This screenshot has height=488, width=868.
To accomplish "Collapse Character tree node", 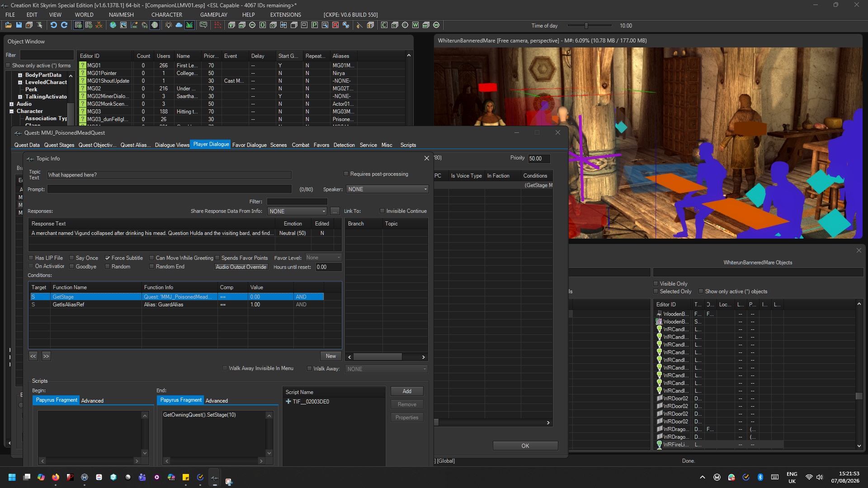I will [x=11, y=111].
